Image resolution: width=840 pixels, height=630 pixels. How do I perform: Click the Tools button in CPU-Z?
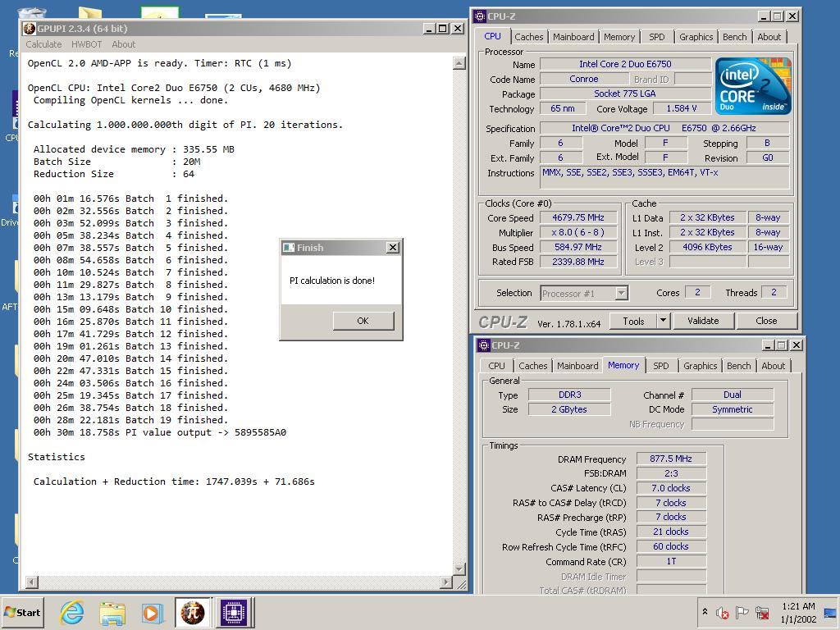click(634, 321)
